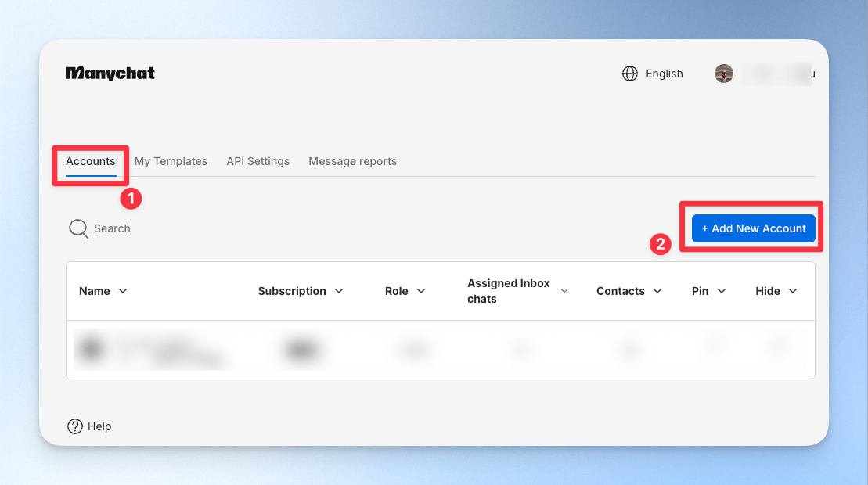868x485 pixels.
Task: Expand the Pin column chevron
Action: (722, 291)
